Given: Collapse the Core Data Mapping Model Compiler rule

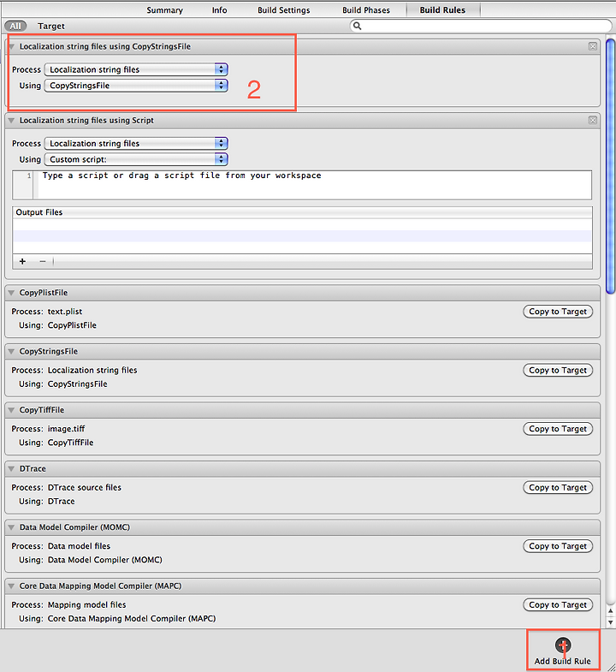Looking at the screenshot, I should 12,586.
